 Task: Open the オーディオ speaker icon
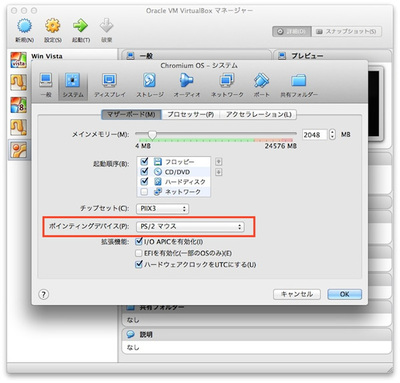186,80
